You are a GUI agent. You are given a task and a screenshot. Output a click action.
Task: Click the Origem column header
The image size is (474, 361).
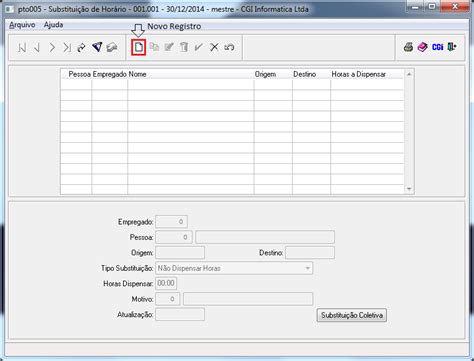[265, 74]
